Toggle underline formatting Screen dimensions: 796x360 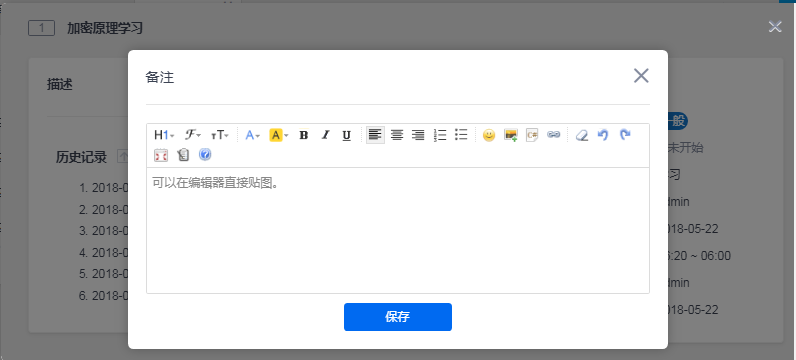click(x=347, y=135)
